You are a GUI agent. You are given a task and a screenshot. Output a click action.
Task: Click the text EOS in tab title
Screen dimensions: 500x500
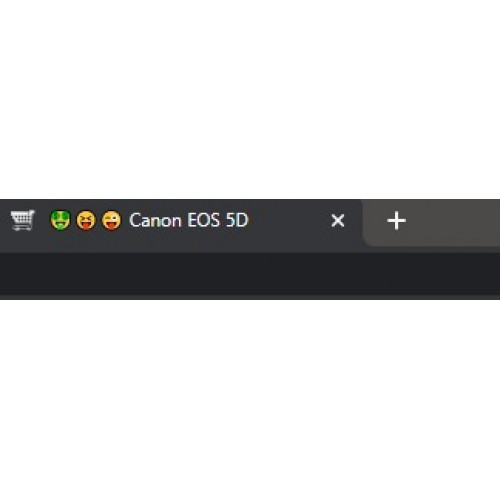point(204,220)
